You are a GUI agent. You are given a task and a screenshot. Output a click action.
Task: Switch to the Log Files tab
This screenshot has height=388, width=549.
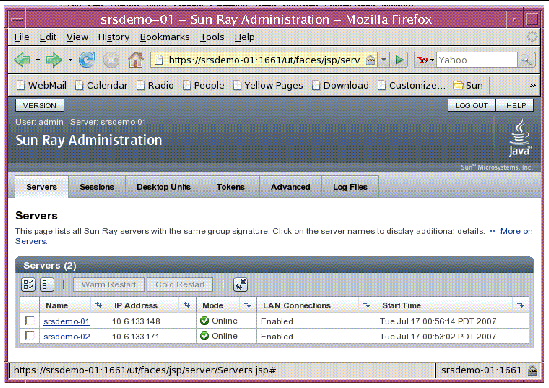pos(350,187)
